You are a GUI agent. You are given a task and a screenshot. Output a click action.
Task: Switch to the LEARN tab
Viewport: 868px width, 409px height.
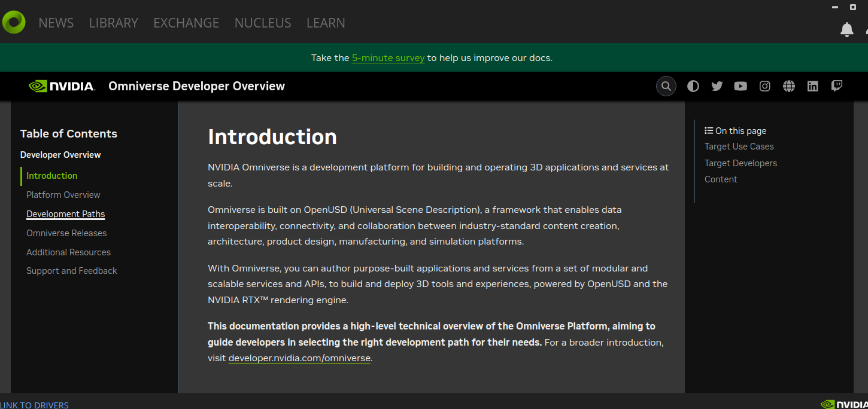pos(326,23)
